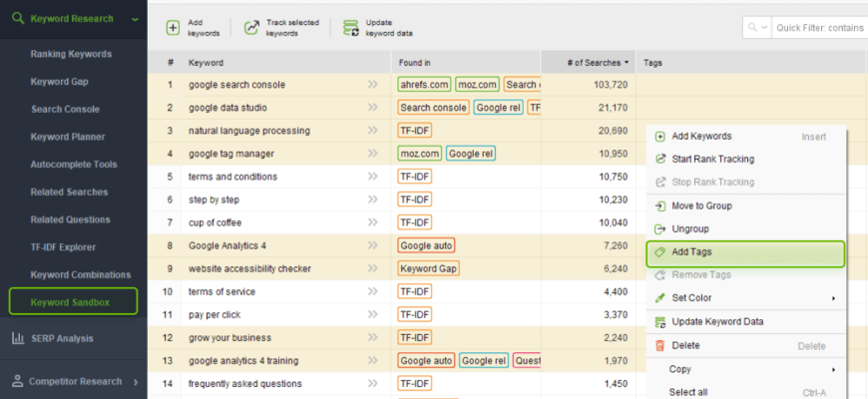Viewport: 868px width, 399px height.
Task: Click the Delete trash icon in context menu
Action: (x=659, y=345)
